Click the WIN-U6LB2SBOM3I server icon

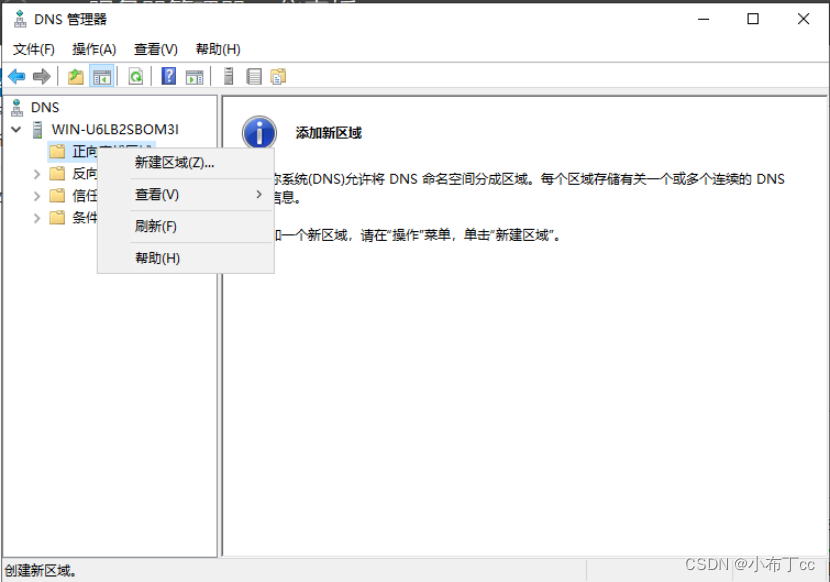pyautogui.click(x=38, y=130)
